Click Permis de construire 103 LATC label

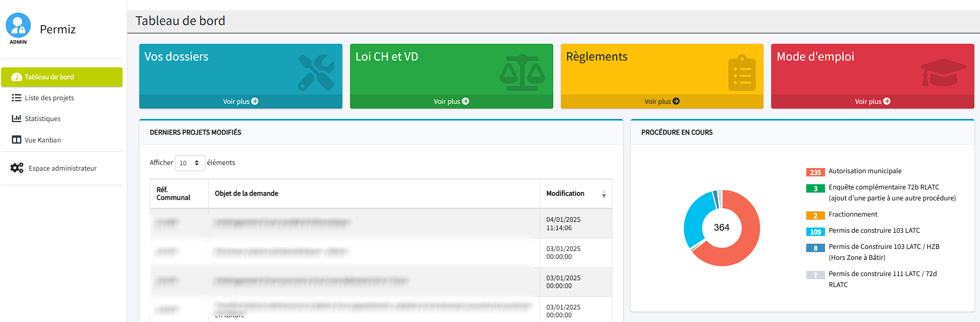874,231
